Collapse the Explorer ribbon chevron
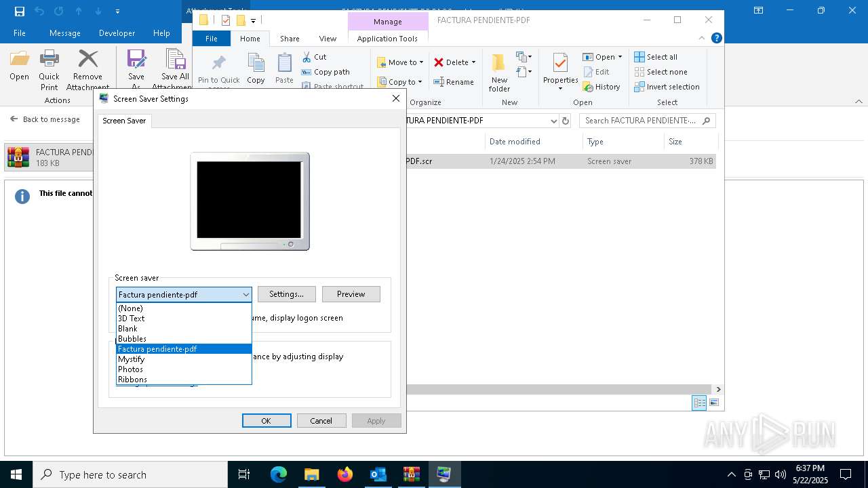Image resolution: width=868 pixels, height=488 pixels. tap(703, 39)
